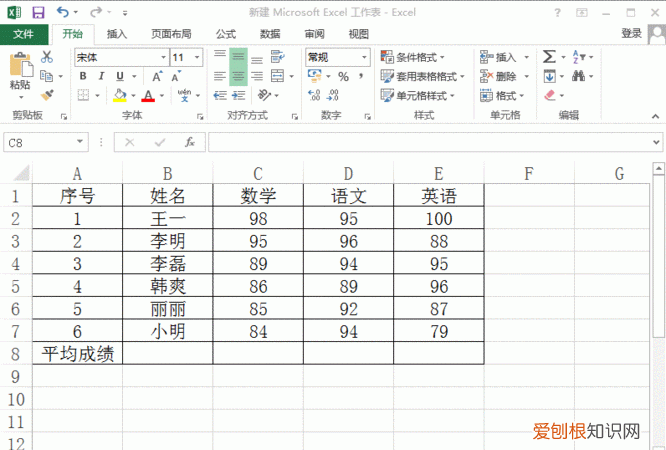The height and width of the screenshot is (450, 666).
Task: Switch to the 审阅 tab
Action: coord(315,34)
